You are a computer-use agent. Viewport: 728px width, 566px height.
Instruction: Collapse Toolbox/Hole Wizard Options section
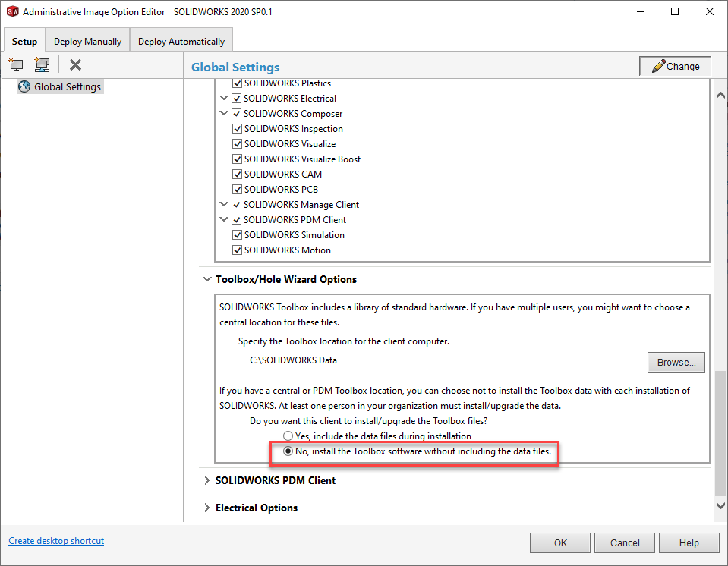click(x=207, y=279)
